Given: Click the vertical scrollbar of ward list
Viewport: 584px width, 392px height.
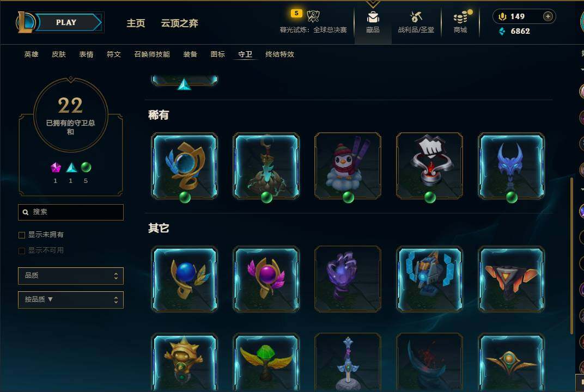Looking at the screenshot, I should [x=571, y=256].
